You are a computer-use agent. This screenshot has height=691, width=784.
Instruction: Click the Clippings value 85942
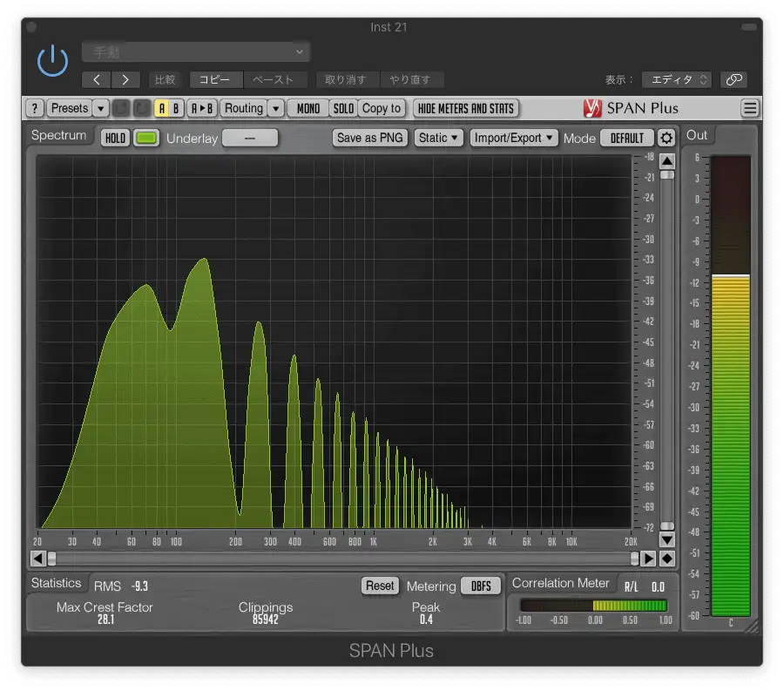265,620
